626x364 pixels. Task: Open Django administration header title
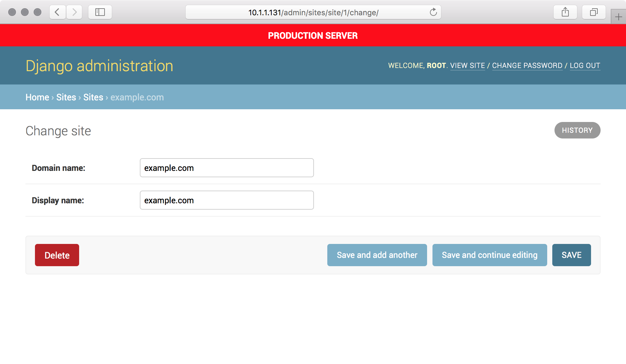point(99,66)
